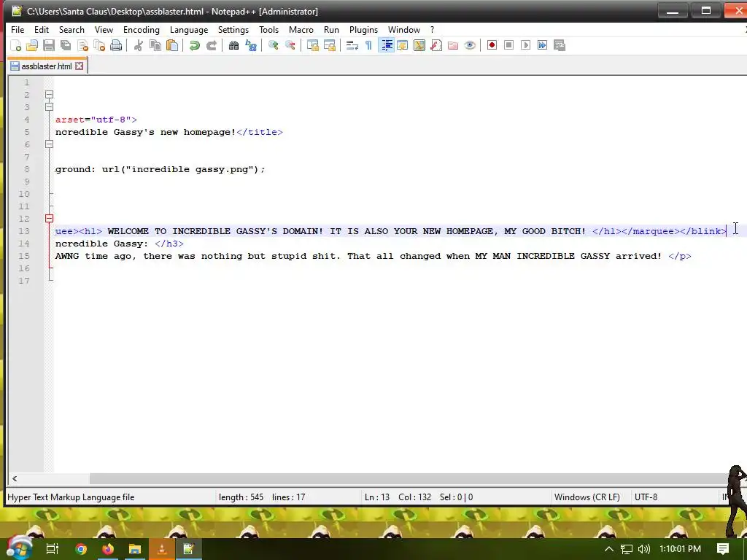Click the Close All toolbar icon

99,45
